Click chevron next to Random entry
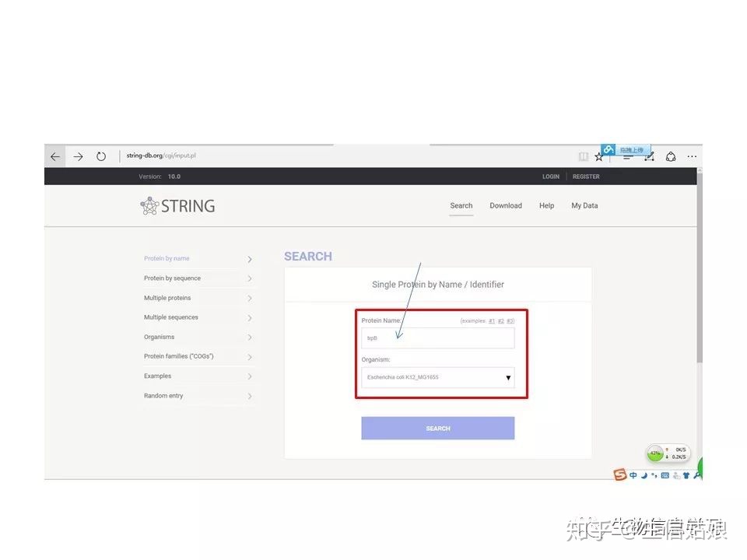Image resolution: width=747 pixels, height=560 pixels. tap(250, 396)
